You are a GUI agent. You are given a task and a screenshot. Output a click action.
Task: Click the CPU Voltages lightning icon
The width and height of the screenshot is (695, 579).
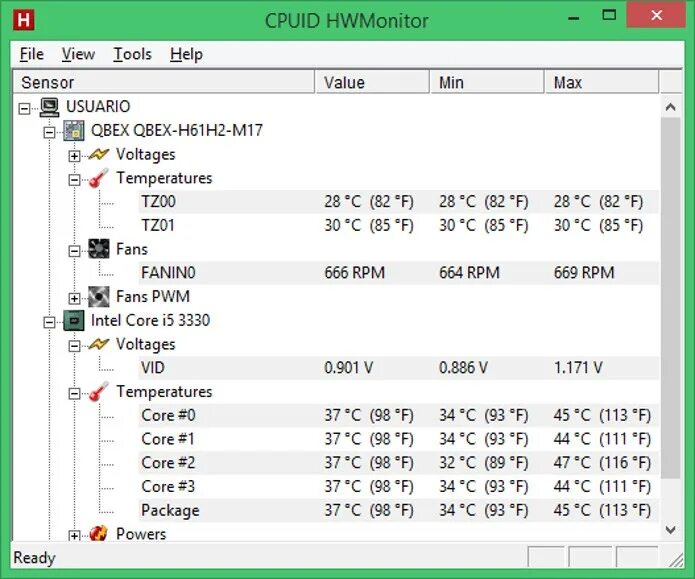98,344
